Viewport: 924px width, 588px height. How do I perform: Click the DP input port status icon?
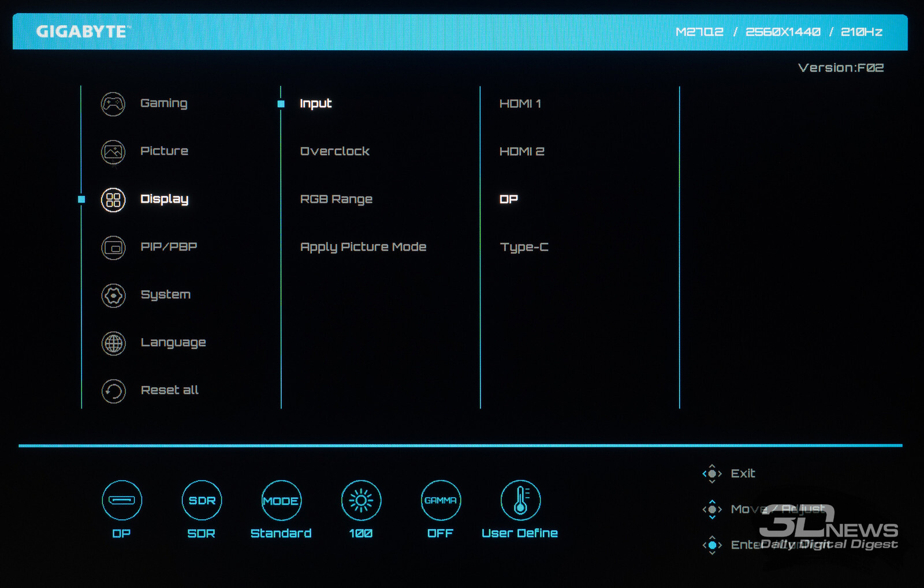121,500
